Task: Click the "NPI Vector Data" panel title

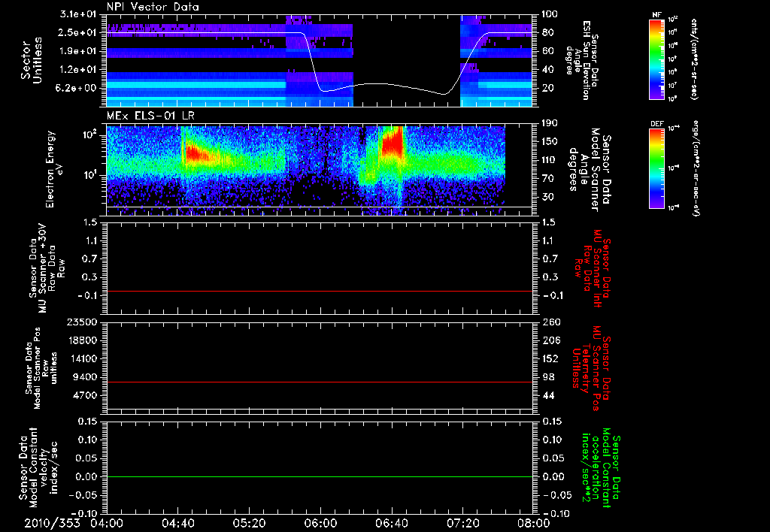Action: [x=153, y=7]
